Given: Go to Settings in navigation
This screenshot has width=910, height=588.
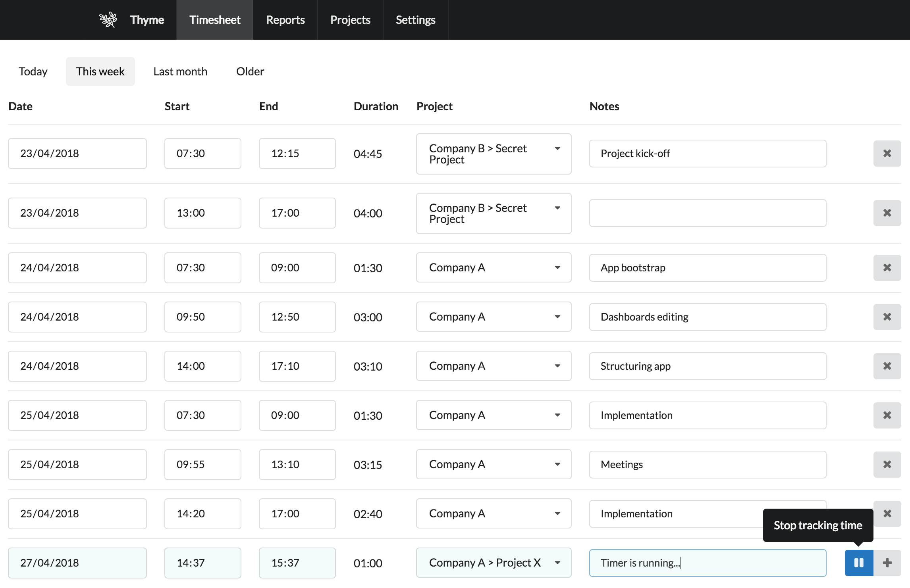Looking at the screenshot, I should [x=416, y=20].
